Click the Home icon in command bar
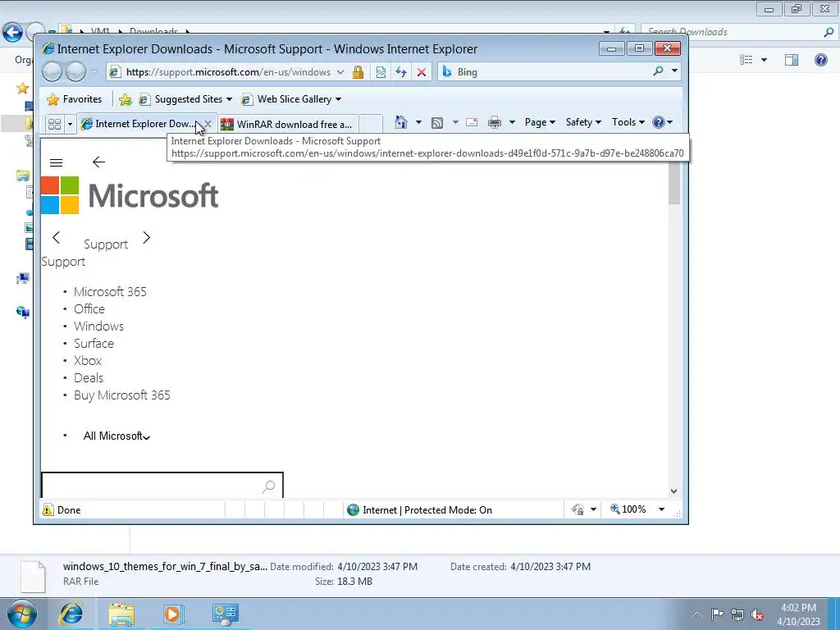Image resolution: width=840 pixels, height=630 pixels. 400,123
